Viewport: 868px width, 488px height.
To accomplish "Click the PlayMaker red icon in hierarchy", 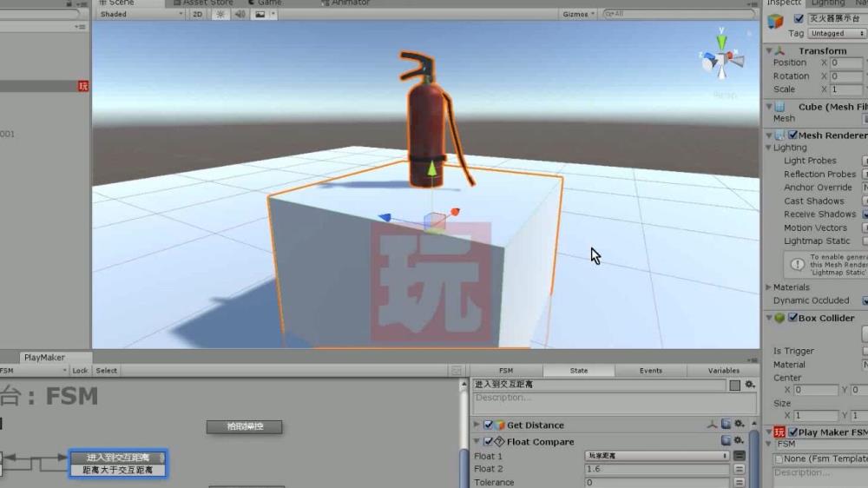I will [x=83, y=86].
